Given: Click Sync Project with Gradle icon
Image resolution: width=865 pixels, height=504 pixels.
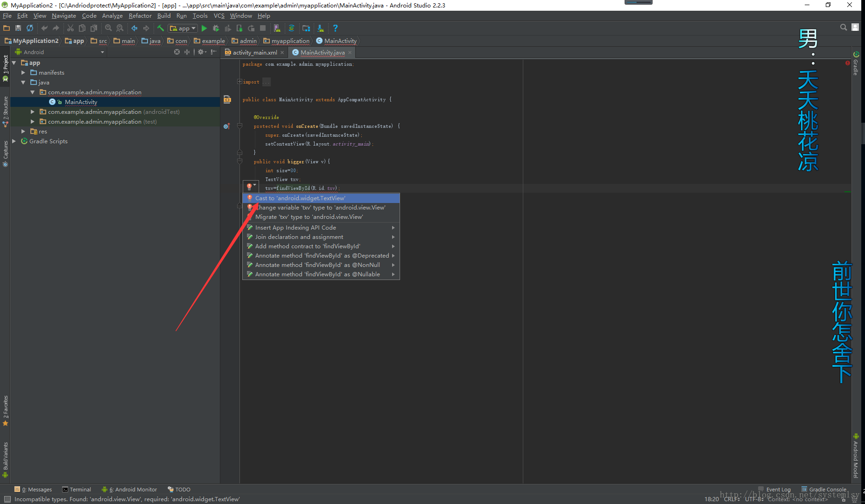Looking at the screenshot, I should (292, 28).
